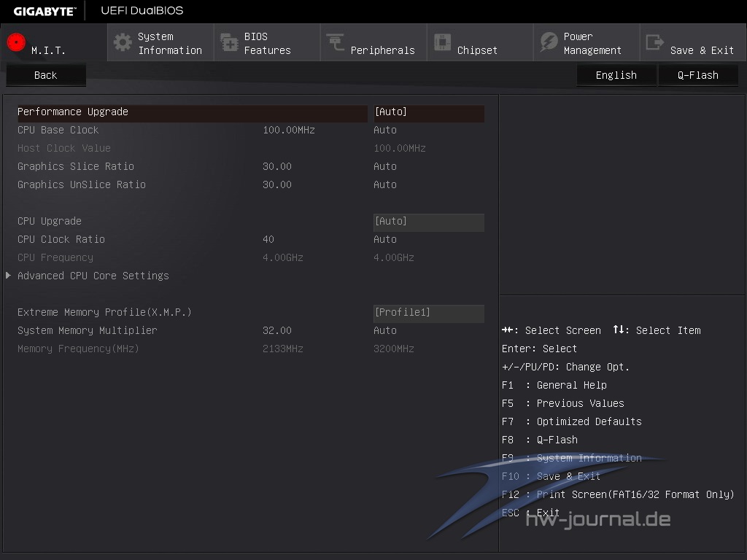
Task: Select Graphics UnSlice Ratio Auto value
Action: tap(385, 184)
